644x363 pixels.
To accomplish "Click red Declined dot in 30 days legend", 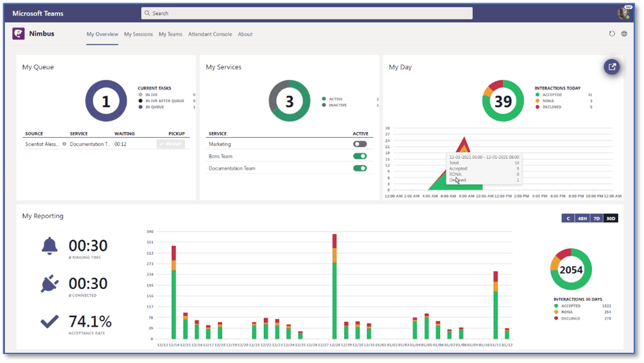I will coord(556,318).
